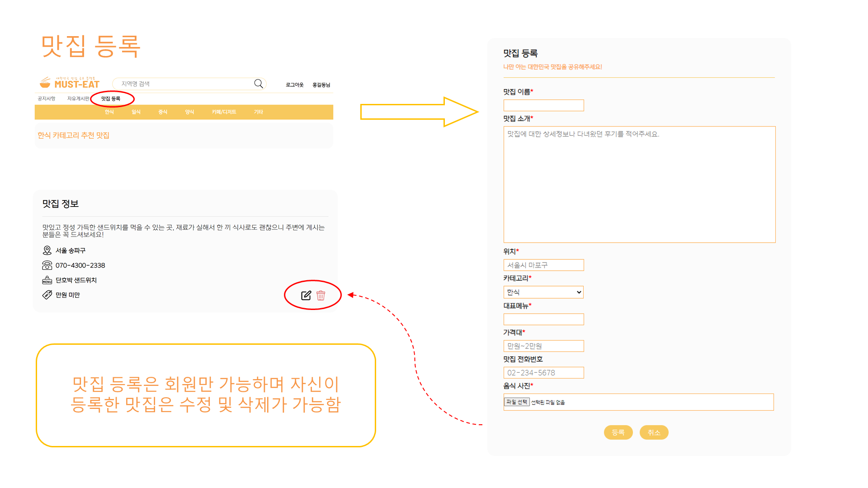Click the 만원 미만 price text
This screenshot has height=488, width=868.
click(68, 295)
